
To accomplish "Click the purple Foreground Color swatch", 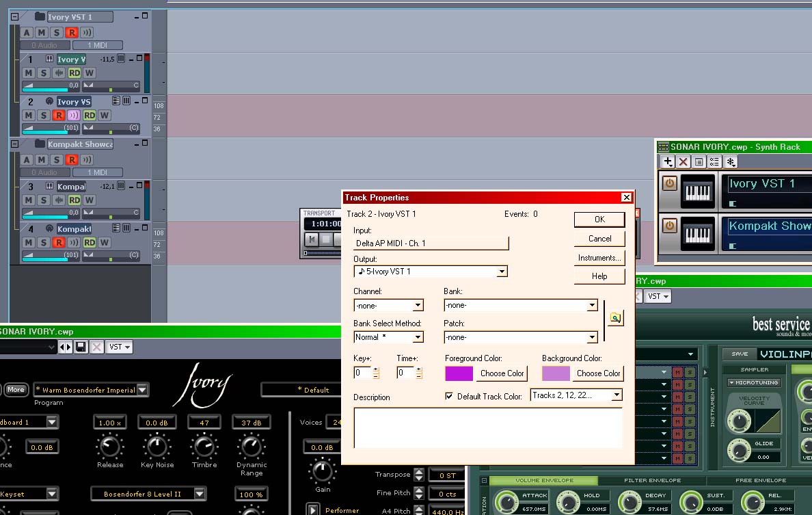I will click(459, 373).
